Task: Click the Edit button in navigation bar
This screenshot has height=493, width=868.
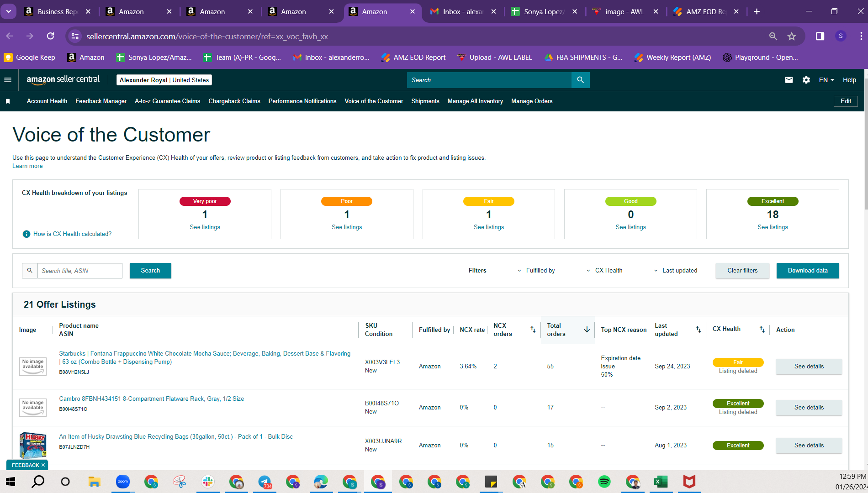Action: pos(846,101)
